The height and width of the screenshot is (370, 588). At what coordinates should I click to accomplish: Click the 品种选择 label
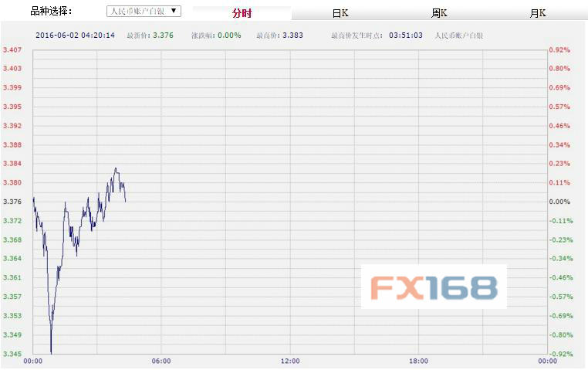[51, 12]
